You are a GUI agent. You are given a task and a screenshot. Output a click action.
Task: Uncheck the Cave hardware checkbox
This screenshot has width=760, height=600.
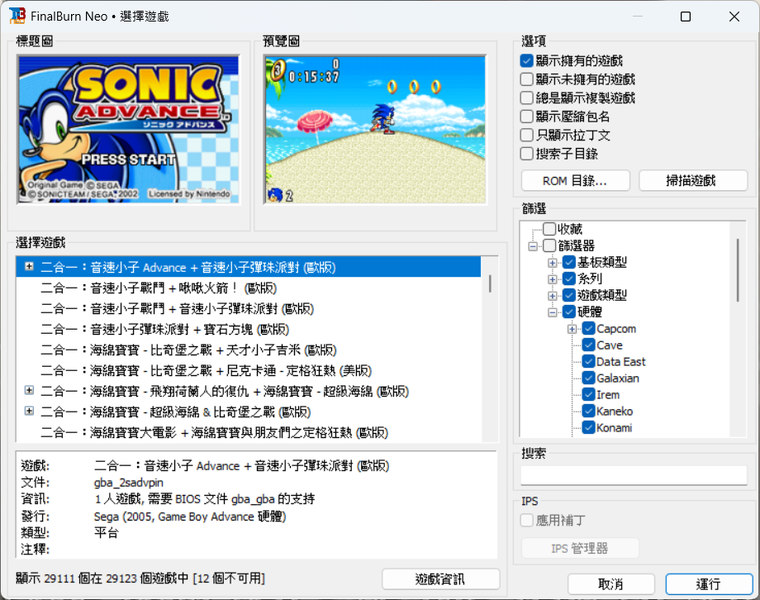coord(588,345)
